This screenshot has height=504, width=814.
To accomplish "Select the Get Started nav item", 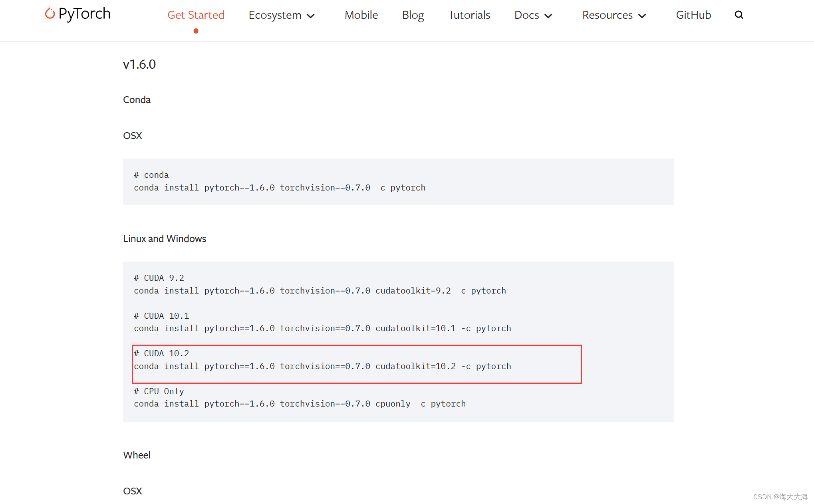I will point(196,15).
